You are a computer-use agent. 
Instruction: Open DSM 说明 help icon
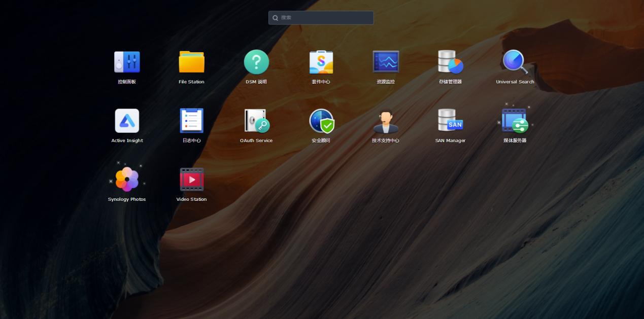pos(256,62)
